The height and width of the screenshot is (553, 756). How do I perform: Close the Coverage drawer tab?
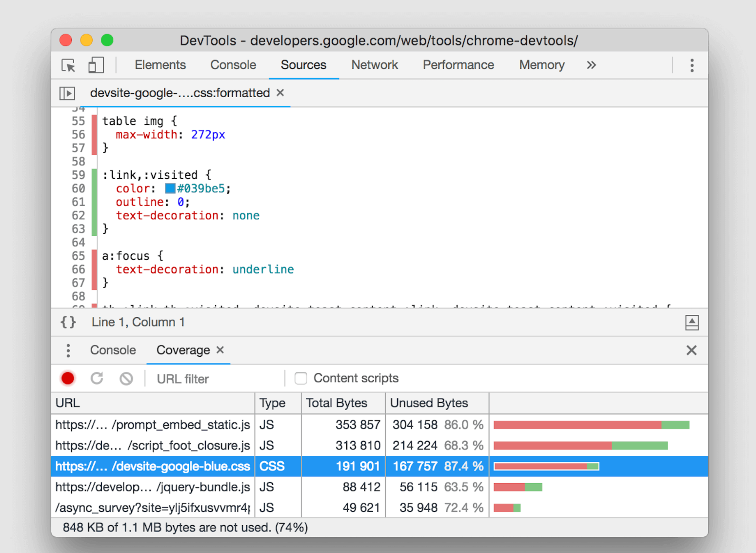[220, 350]
